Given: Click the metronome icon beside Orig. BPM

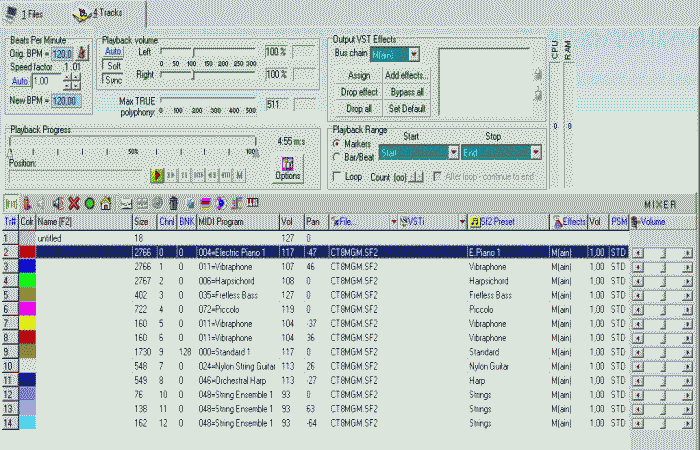Looking at the screenshot, I should click(82, 53).
